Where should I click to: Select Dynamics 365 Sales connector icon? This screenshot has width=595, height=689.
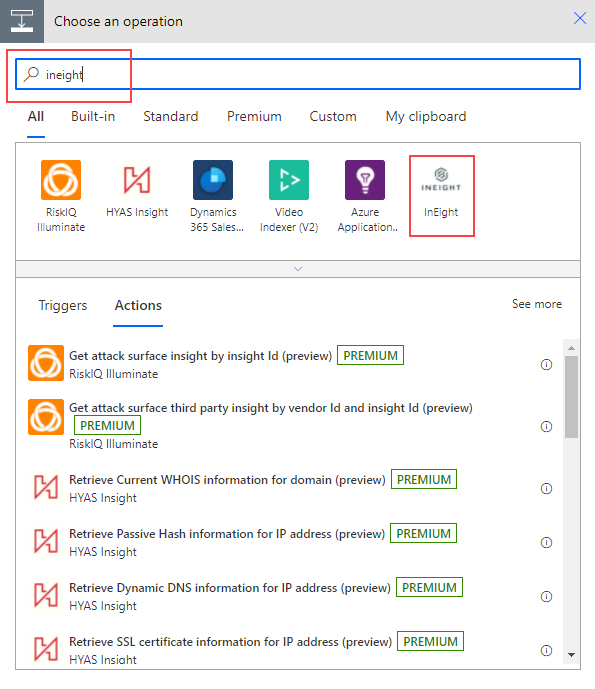213,180
